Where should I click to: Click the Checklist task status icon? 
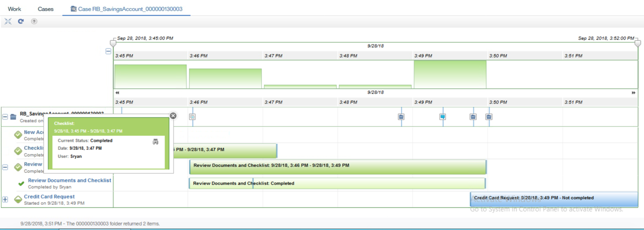pos(18,151)
